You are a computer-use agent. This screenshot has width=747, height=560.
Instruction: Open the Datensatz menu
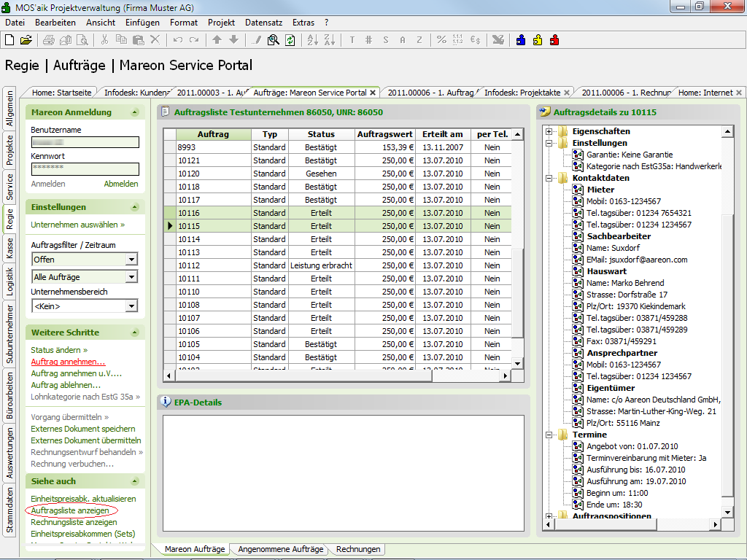(263, 23)
